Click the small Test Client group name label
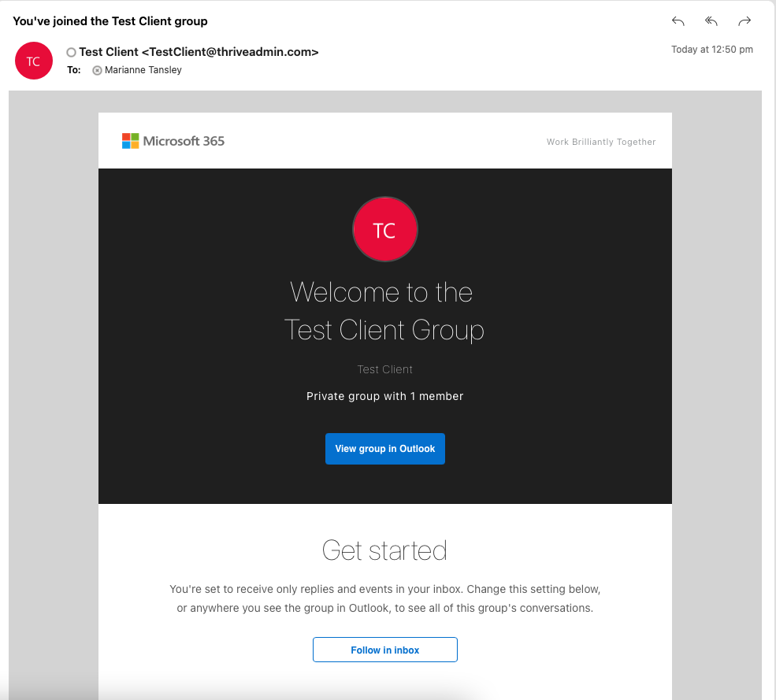The width and height of the screenshot is (776, 700). point(384,369)
